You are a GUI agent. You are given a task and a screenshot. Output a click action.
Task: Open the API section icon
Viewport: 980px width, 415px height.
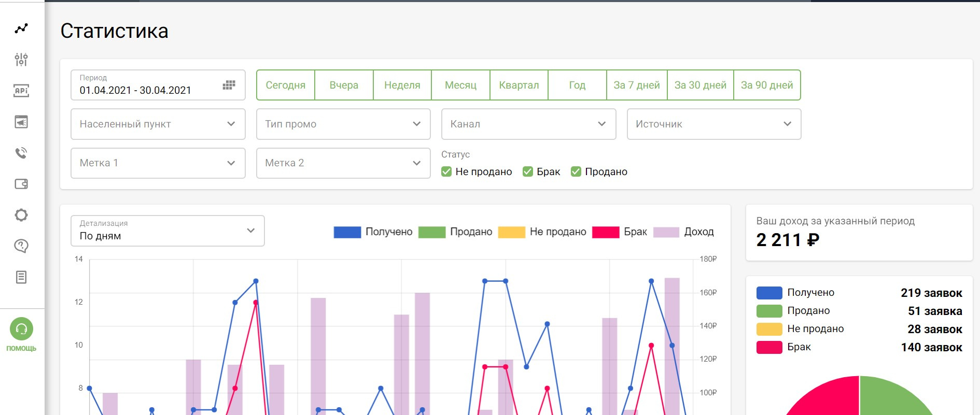tap(21, 91)
